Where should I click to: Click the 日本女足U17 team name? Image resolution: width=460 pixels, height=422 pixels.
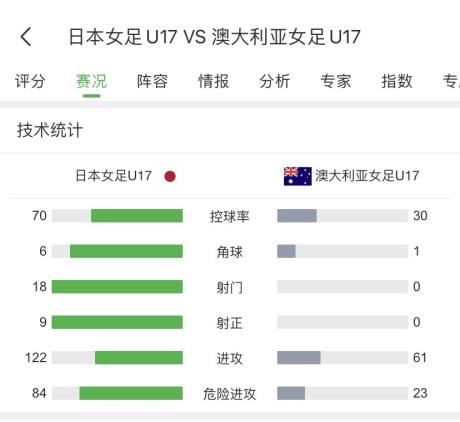tap(114, 176)
